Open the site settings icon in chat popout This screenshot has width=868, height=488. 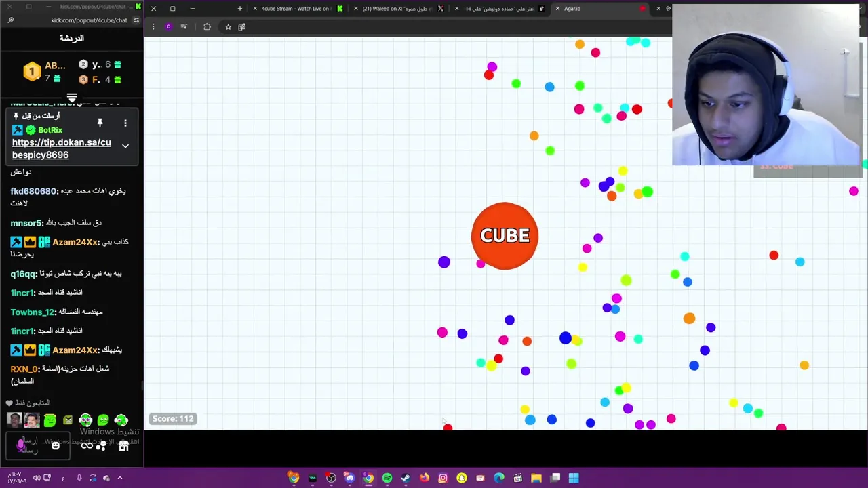click(136, 20)
